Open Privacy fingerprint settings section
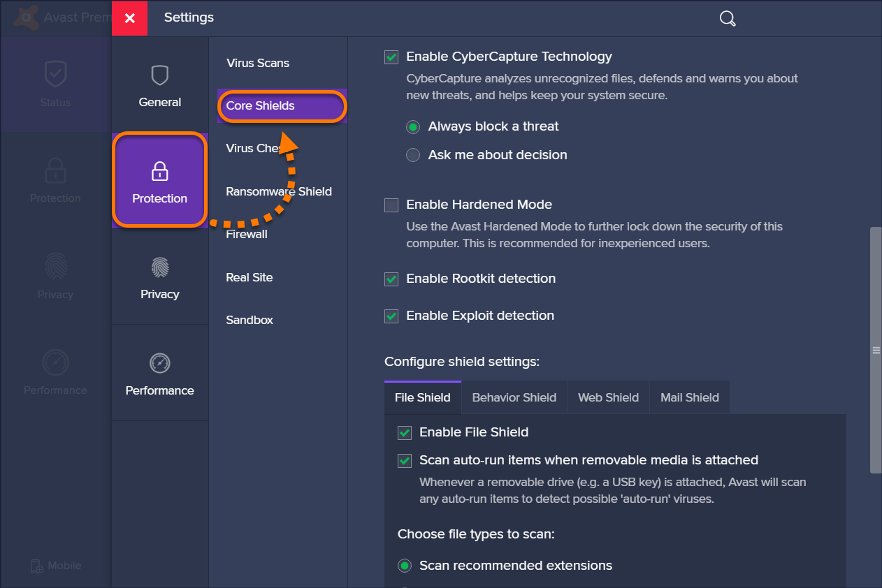This screenshot has width=882, height=588. point(160,267)
